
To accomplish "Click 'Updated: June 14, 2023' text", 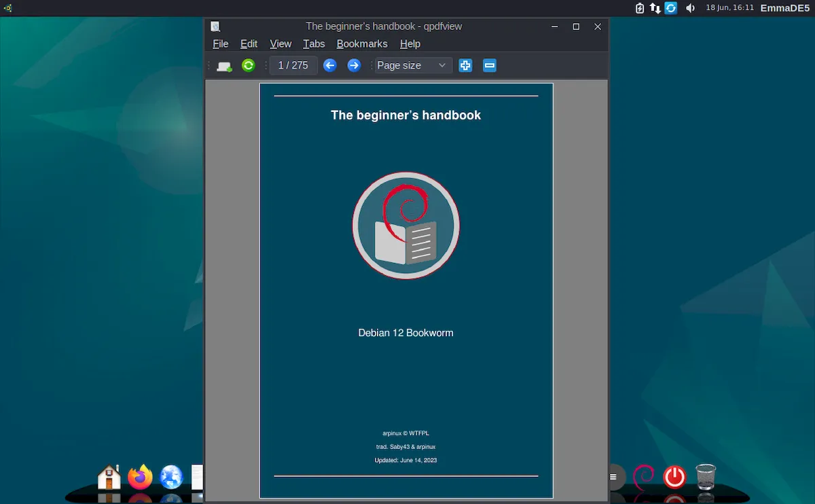I will coord(405,461).
